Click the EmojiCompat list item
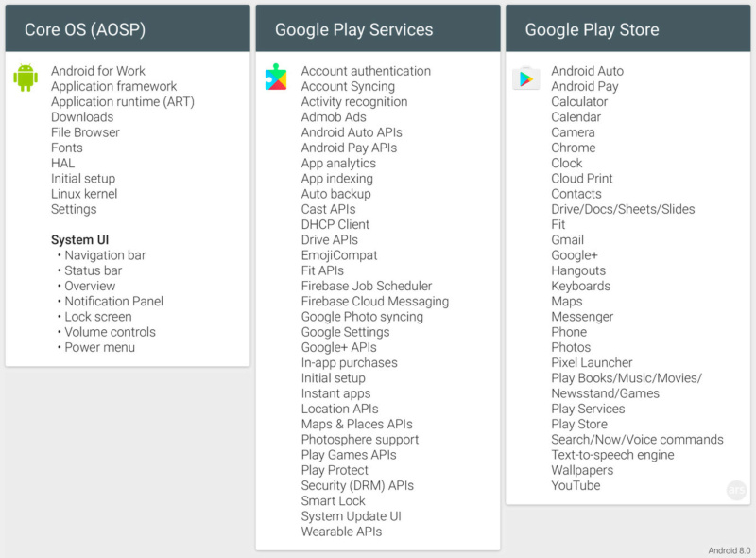Image resolution: width=756 pixels, height=558 pixels. (x=339, y=256)
